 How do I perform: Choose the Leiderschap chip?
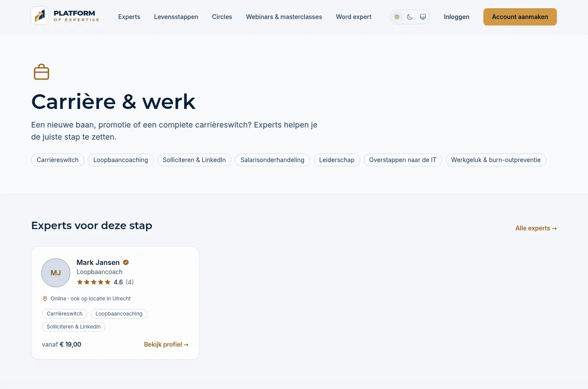[x=337, y=160]
